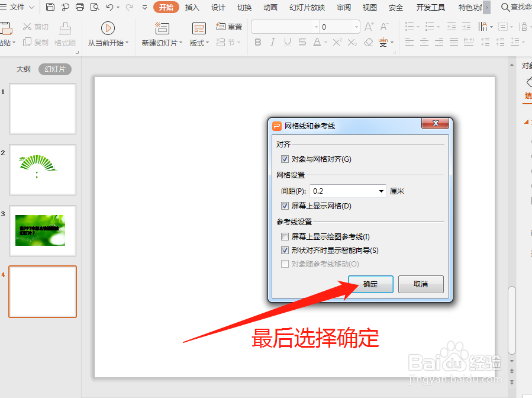Click the 取消 (Cancel) button
This screenshot has width=532, height=398.
421,284
